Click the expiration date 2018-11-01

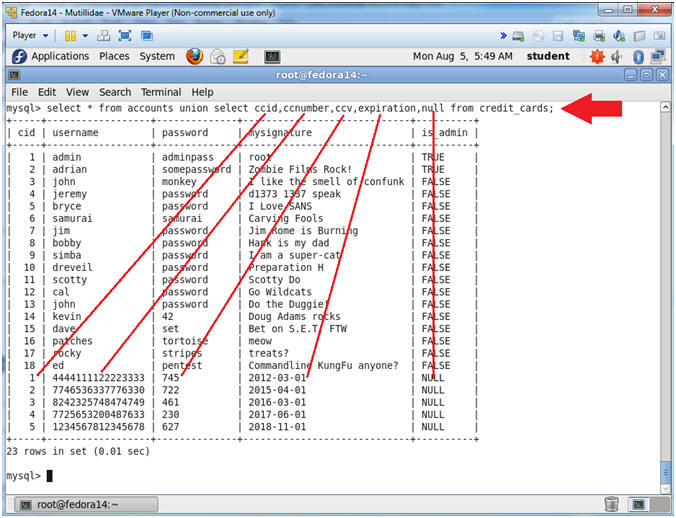tap(277, 427)
